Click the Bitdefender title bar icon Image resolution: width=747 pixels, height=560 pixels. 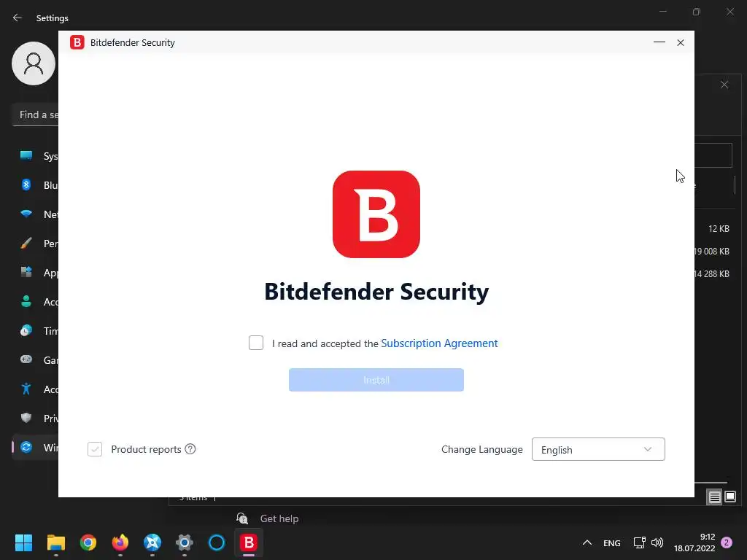(77, 42)
